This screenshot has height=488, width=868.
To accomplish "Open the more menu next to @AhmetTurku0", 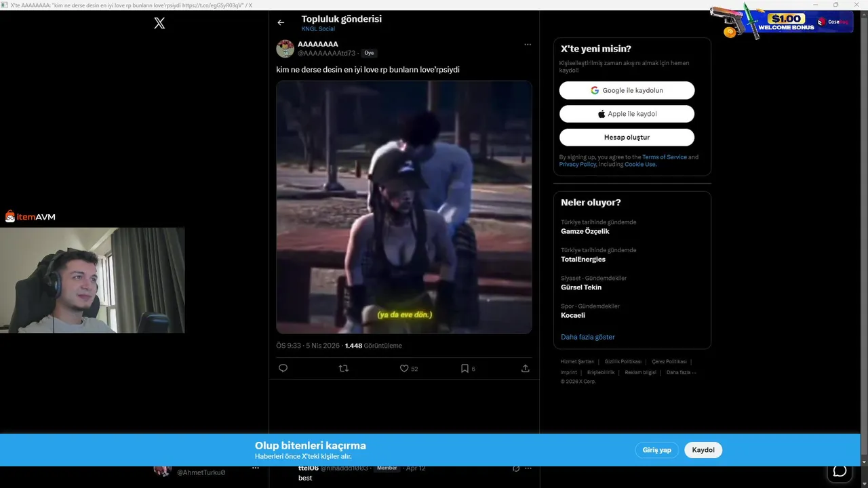I will tap(256, 468).
